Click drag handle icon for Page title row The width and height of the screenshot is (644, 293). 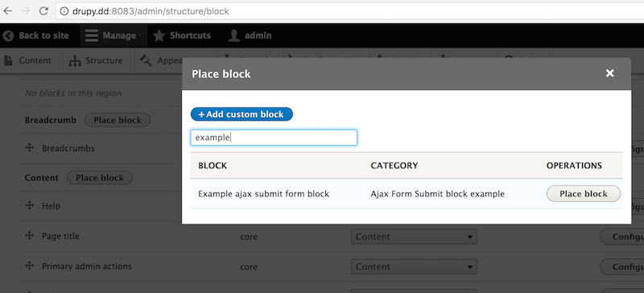pyautogui.click(x=29, y=236)
